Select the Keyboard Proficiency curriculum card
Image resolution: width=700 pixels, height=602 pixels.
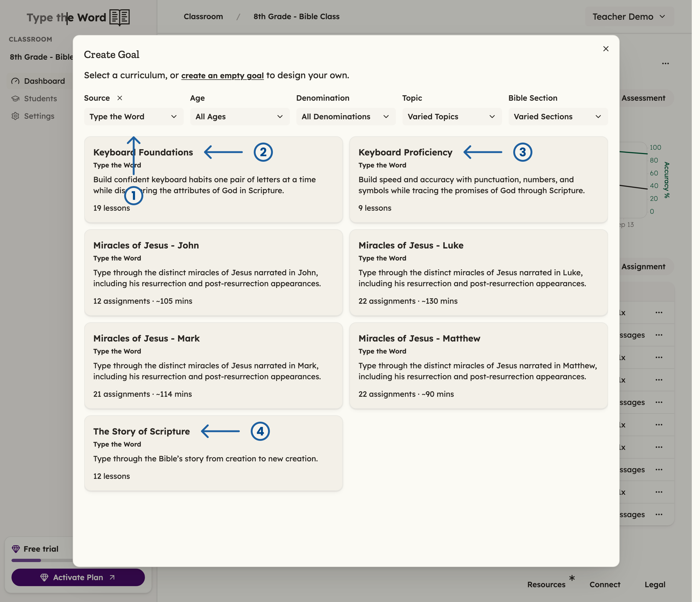(x=479, y=180)
